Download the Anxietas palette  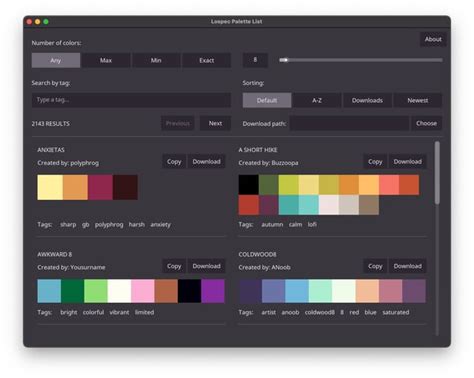pos(206,162)
